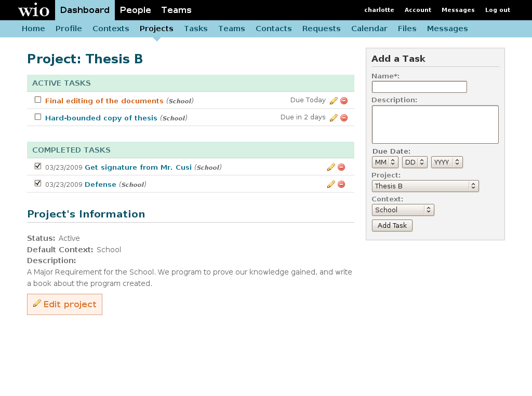Screen dimensions: 532x396
Task: Focus the task Description text area
Action: [435, 125]
